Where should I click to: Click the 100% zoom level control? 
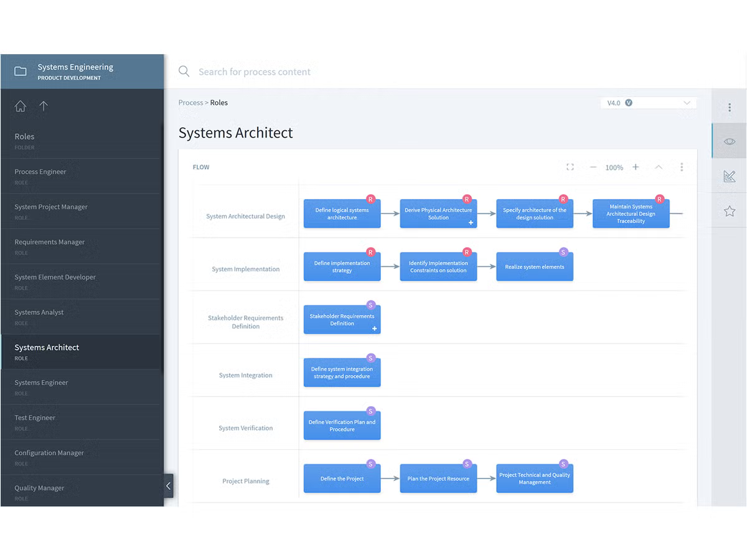pos(614,167)
